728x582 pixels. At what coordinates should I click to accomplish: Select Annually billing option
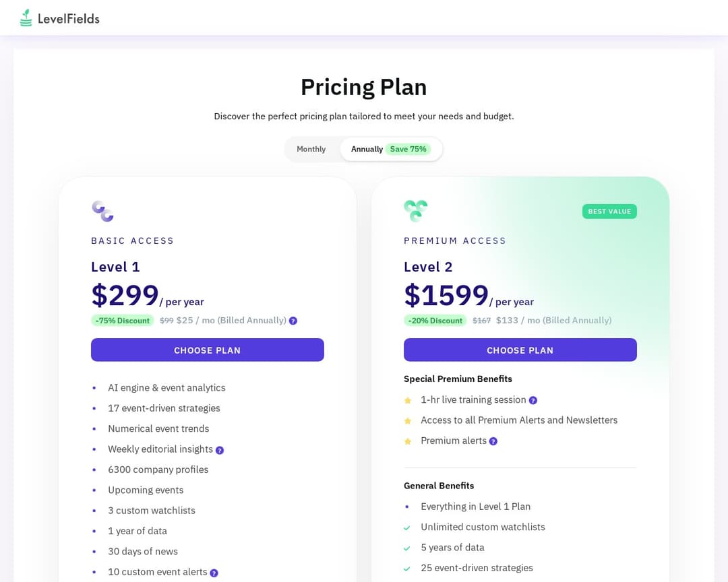pyautogui.click(x=367, y=149)
